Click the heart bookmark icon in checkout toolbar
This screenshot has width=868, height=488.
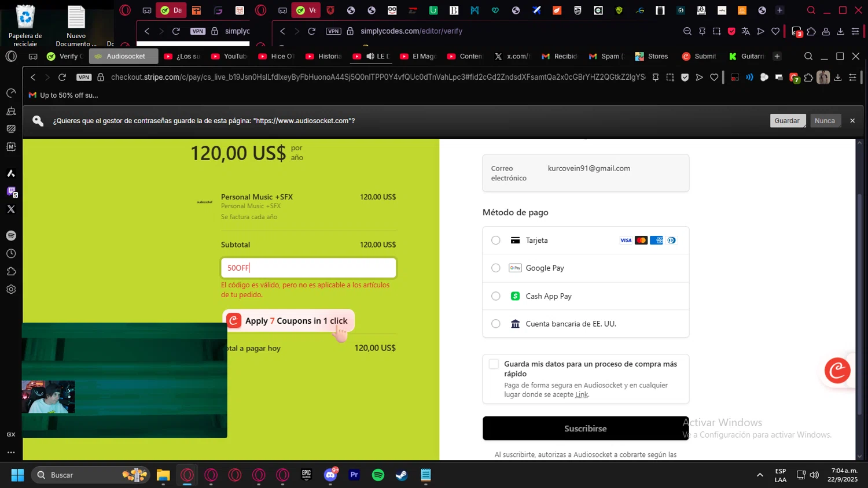click(715, 77)
